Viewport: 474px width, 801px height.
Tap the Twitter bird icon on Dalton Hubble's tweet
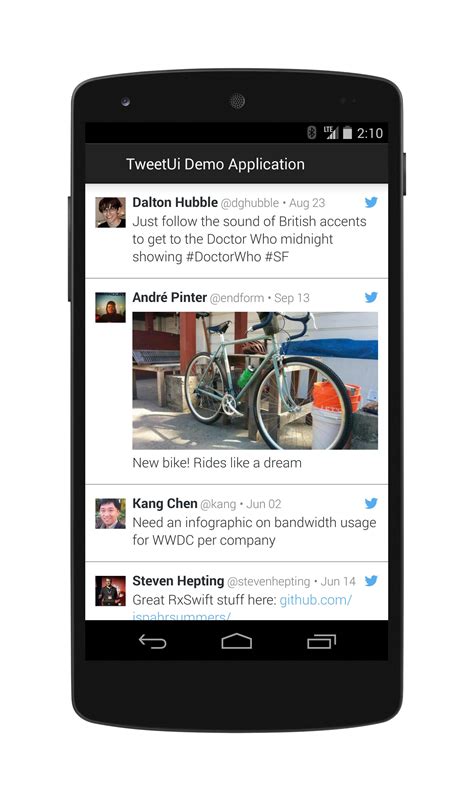(x=371, y=202)
